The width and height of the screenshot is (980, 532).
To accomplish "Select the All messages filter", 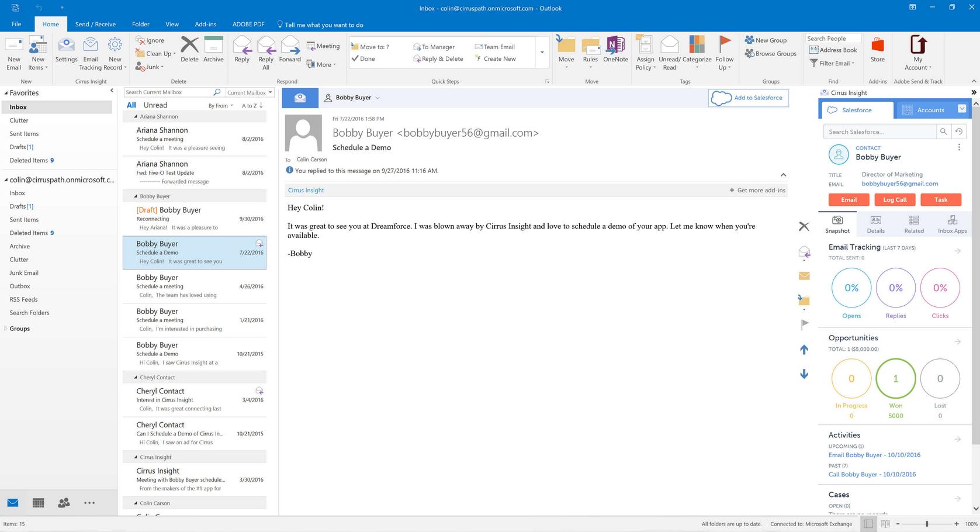I will pos(131,105).
